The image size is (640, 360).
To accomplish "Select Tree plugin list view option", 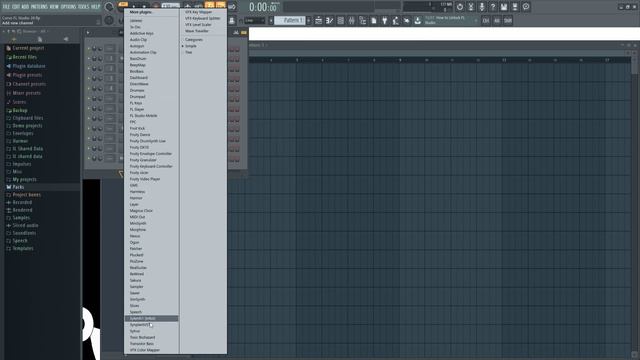I will pos(189,52).
